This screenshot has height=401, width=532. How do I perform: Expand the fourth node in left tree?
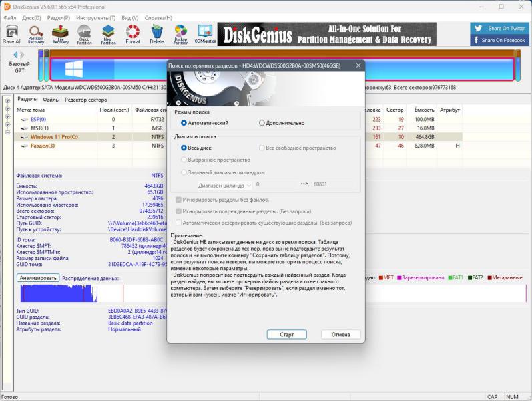pyautogui.click(x=7, y=124)
